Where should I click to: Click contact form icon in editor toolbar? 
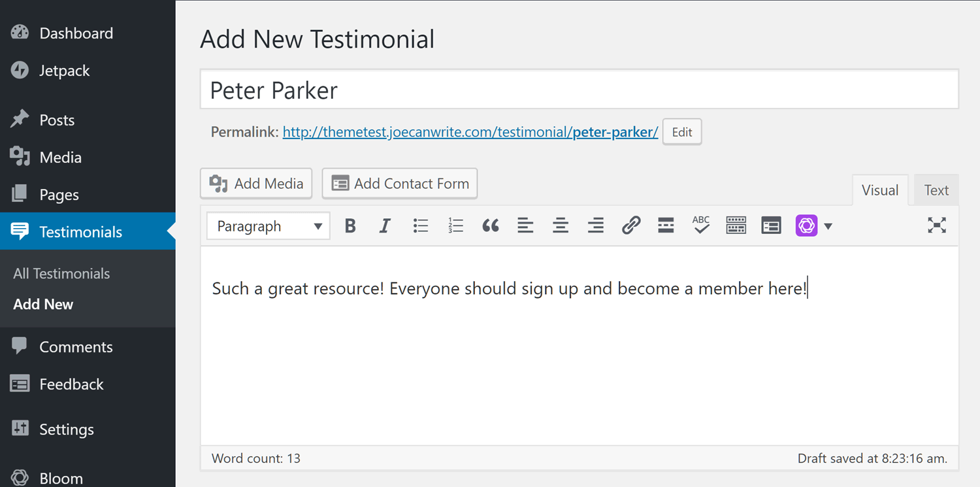click(x=771, y=226)
